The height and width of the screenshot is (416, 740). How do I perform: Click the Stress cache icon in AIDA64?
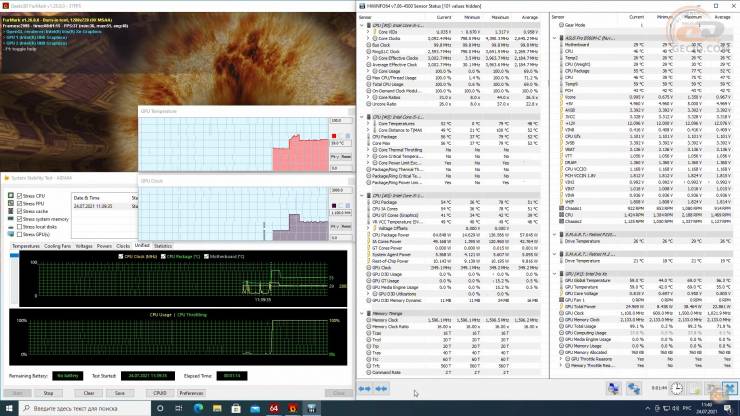tap(11, 211)
